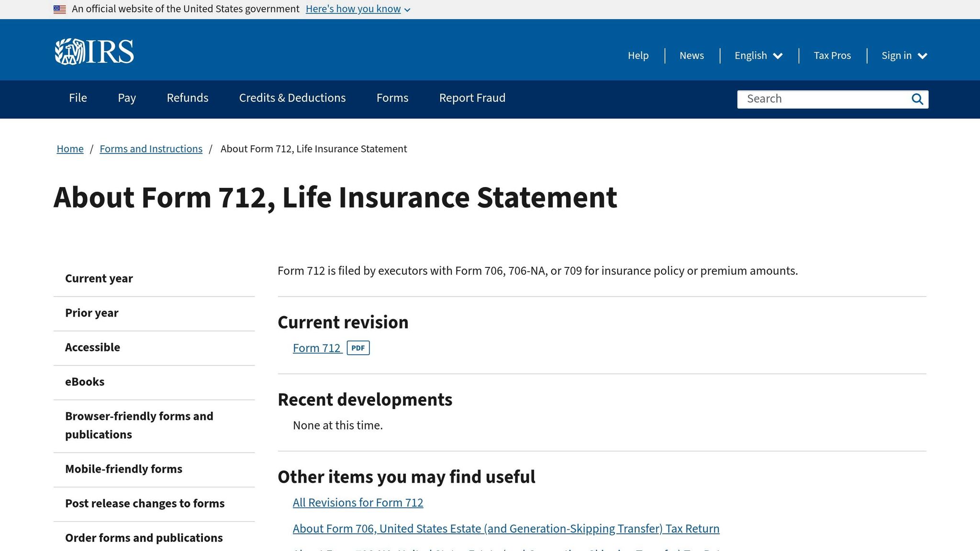Open the Forms menu in navigation bar
The width and height of the screenshot is (980, 551).
pos(392,98)
